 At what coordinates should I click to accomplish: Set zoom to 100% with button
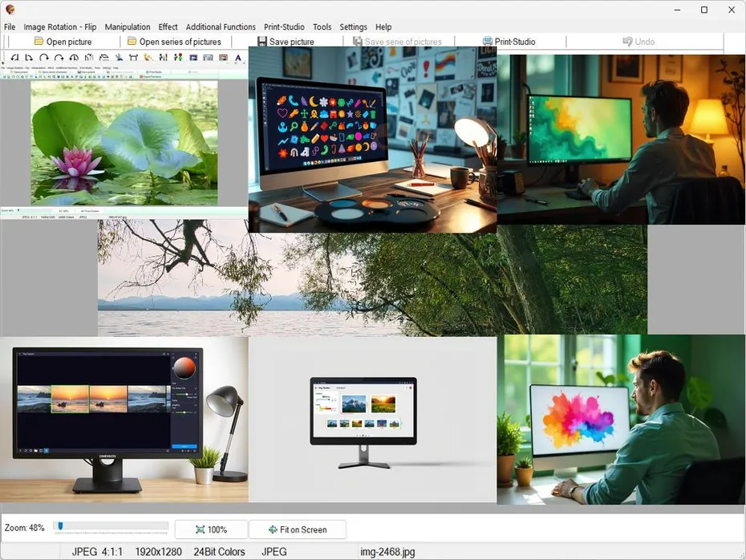tap(211, 530)
